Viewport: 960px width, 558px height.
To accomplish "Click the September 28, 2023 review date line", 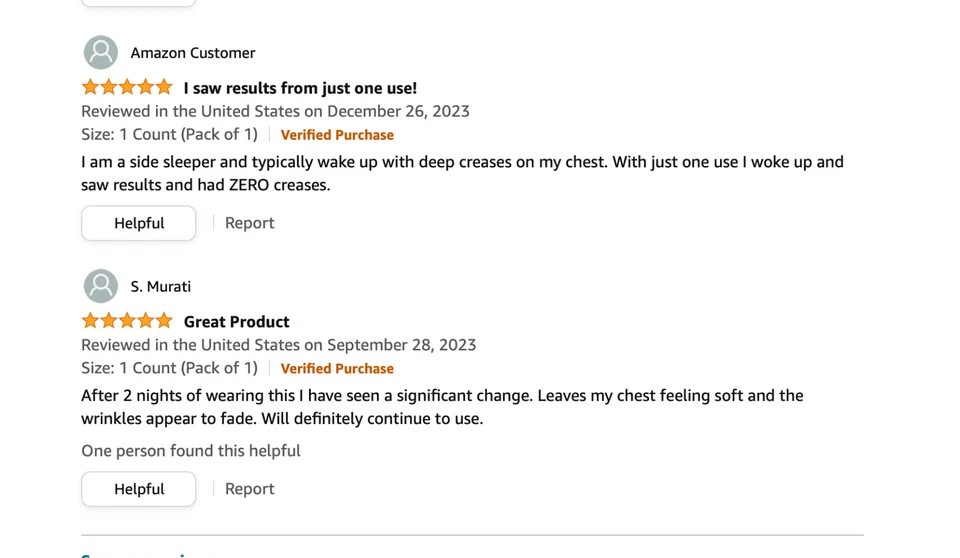I will [278, 345].
